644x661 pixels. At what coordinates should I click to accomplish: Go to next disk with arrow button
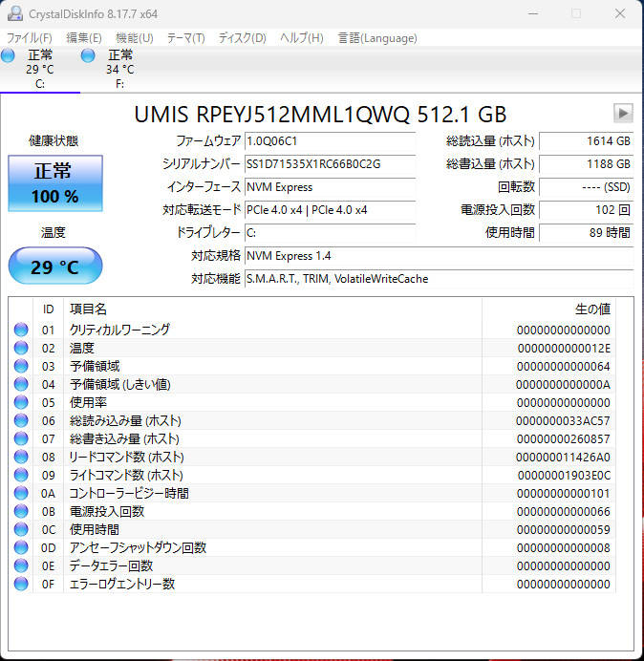click(x=623, y=114)
